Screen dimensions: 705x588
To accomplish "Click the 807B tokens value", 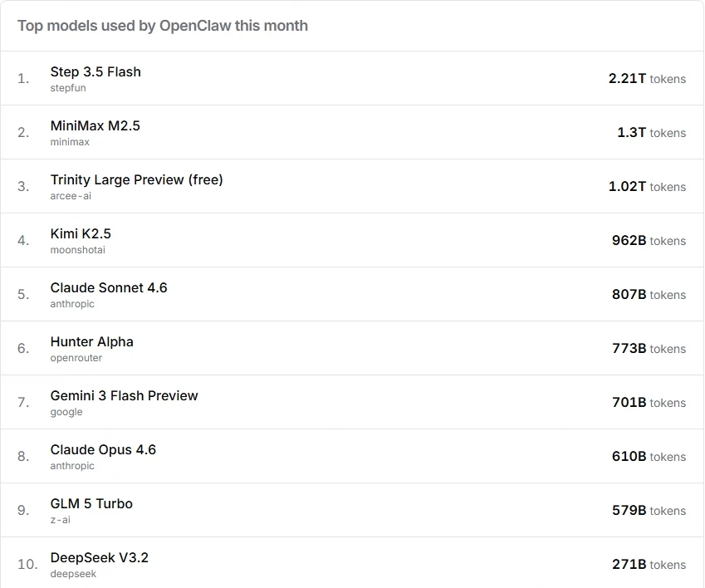I will coord(649,295).
